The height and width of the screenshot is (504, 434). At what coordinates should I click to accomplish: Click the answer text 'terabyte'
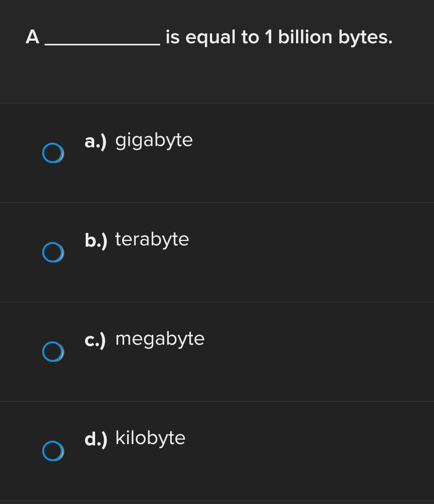pyautogui.click(x=152, y=239)
